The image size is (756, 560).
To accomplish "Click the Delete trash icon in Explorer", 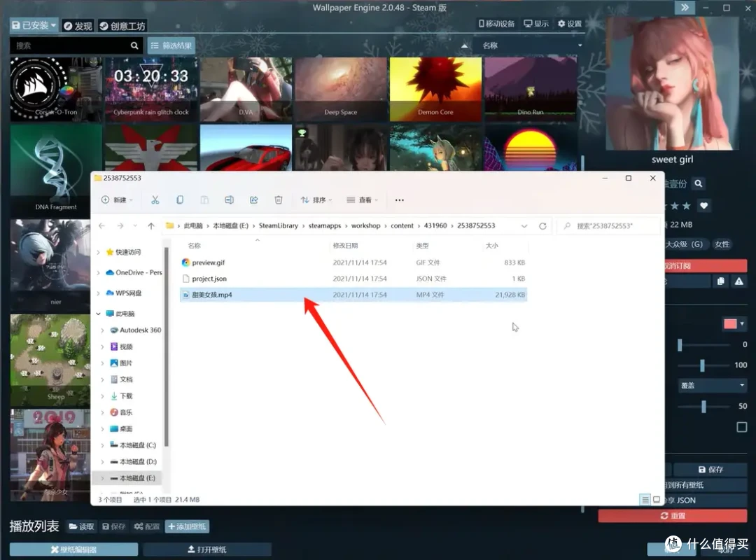I will pyautogui.click(x=278, y=199).
